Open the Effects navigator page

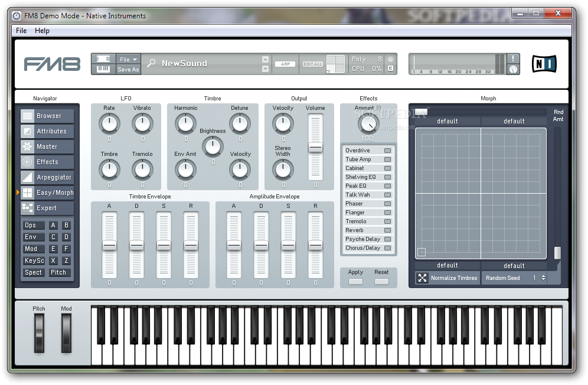(47, 162)
